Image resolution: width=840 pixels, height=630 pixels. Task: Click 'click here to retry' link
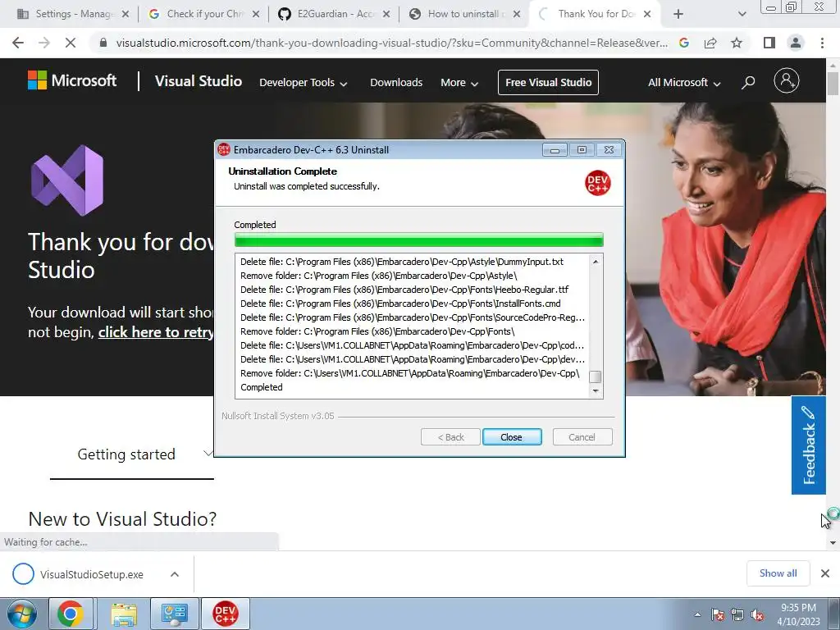tap(156, 332)
